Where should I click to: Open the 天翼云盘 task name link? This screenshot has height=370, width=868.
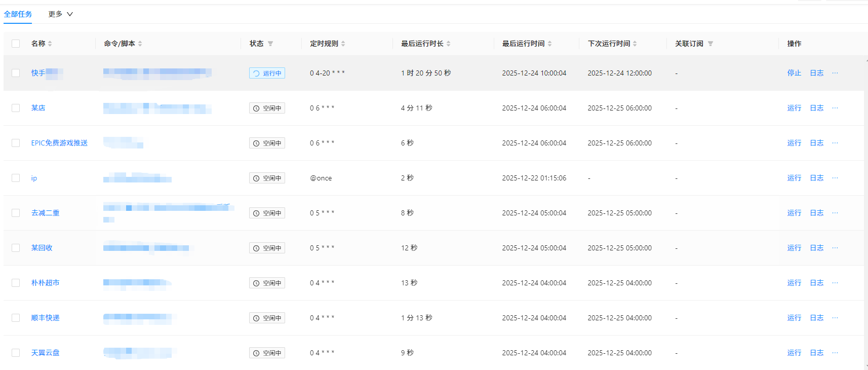pyautogui.click(x=45, y=353)
